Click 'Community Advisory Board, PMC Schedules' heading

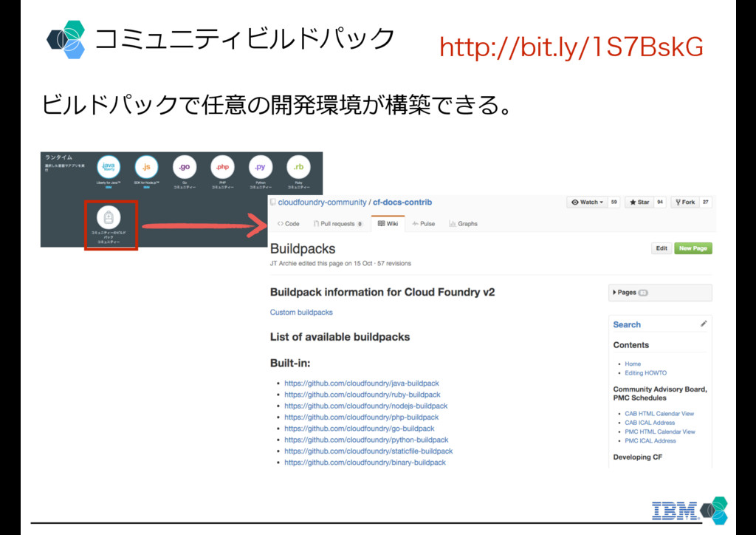click(x=660, y=393)
